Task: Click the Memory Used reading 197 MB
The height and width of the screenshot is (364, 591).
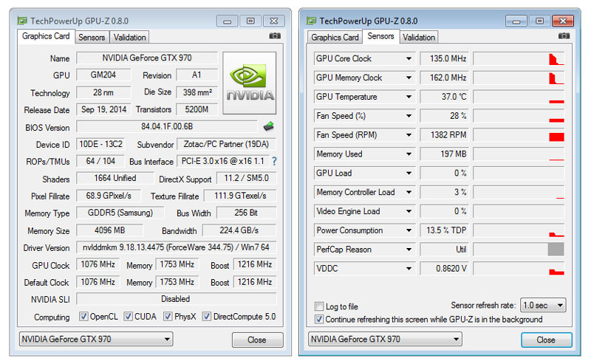Action: point(444,154)
